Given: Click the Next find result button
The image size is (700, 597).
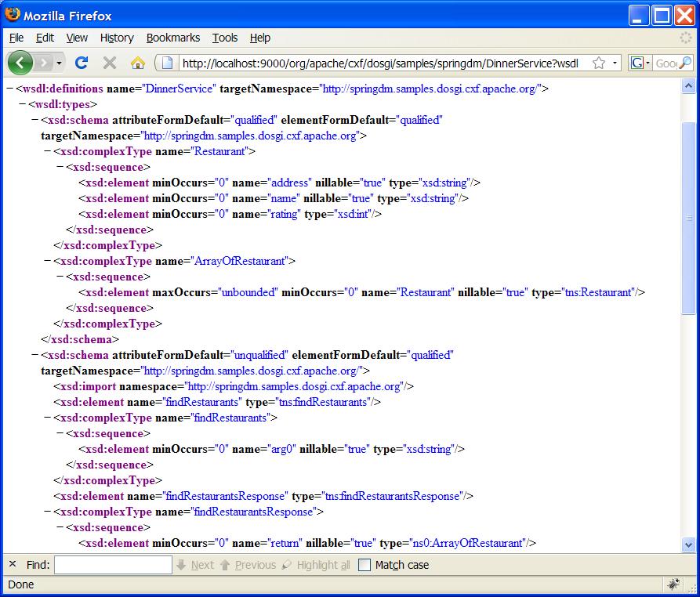Looking at the screenshot, I should pos(195,565).
